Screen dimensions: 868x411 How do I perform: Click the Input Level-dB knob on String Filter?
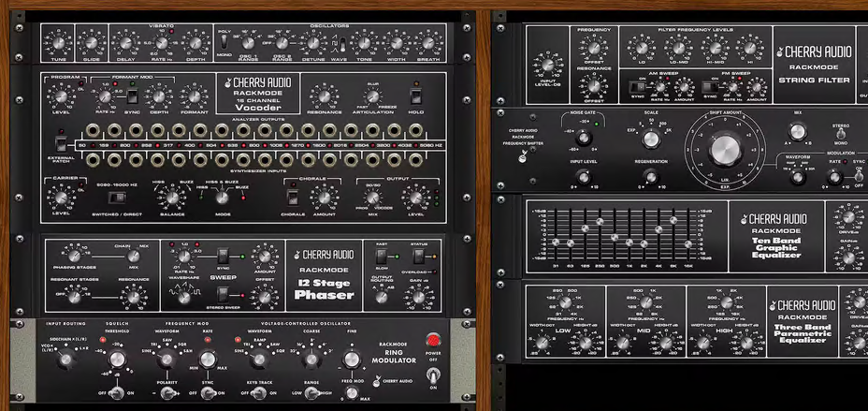click(x=547, y=66)
